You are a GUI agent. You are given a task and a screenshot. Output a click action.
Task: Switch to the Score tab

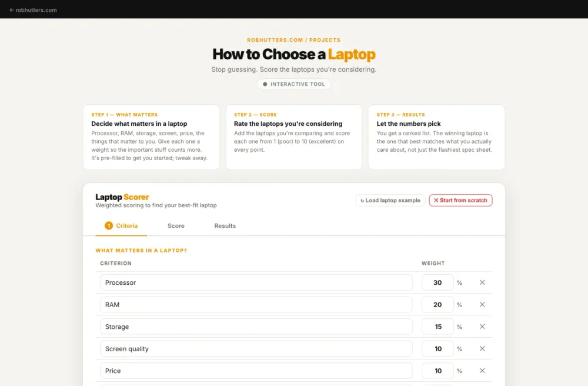click(176, 226)
